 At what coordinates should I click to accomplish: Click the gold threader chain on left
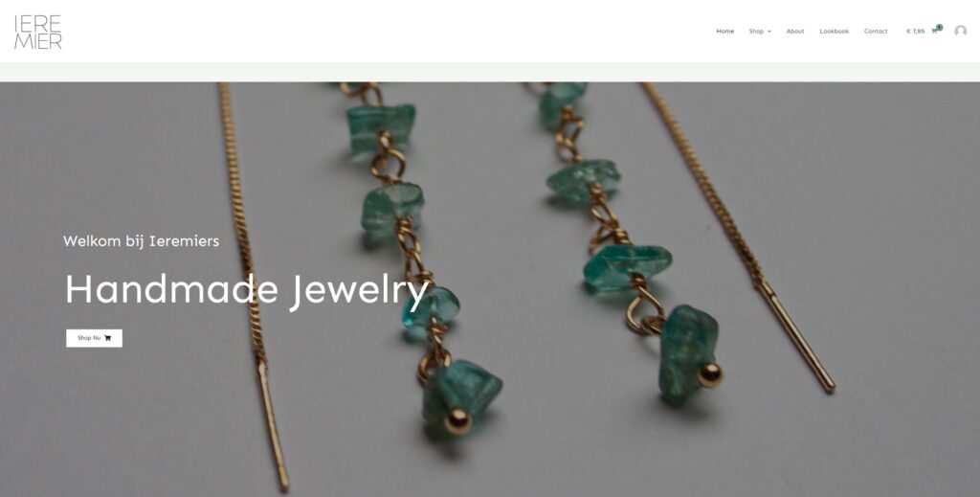[250, 282]
